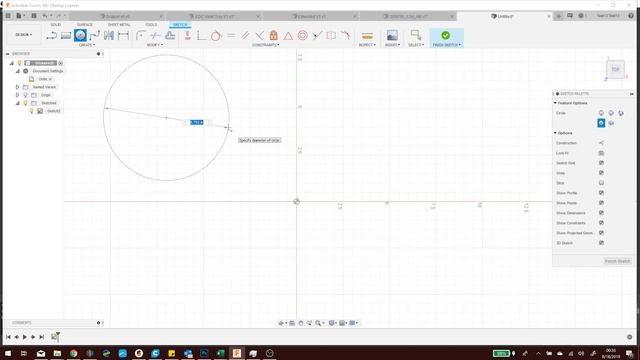Select the Mirror tool in Create group
640x360 pixels.
coord(109,36)
